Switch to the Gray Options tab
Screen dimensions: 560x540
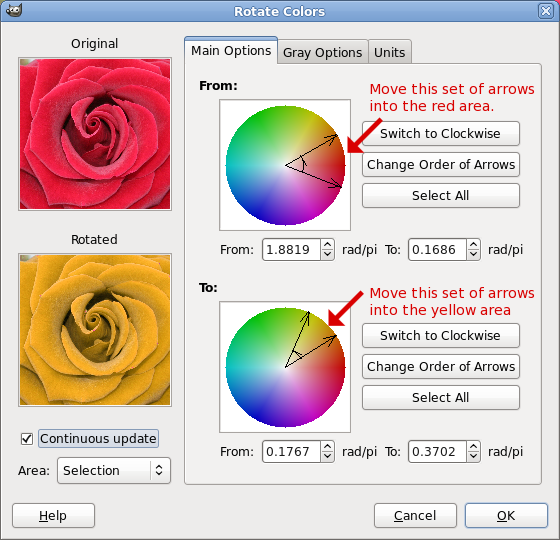click(322, 52)
